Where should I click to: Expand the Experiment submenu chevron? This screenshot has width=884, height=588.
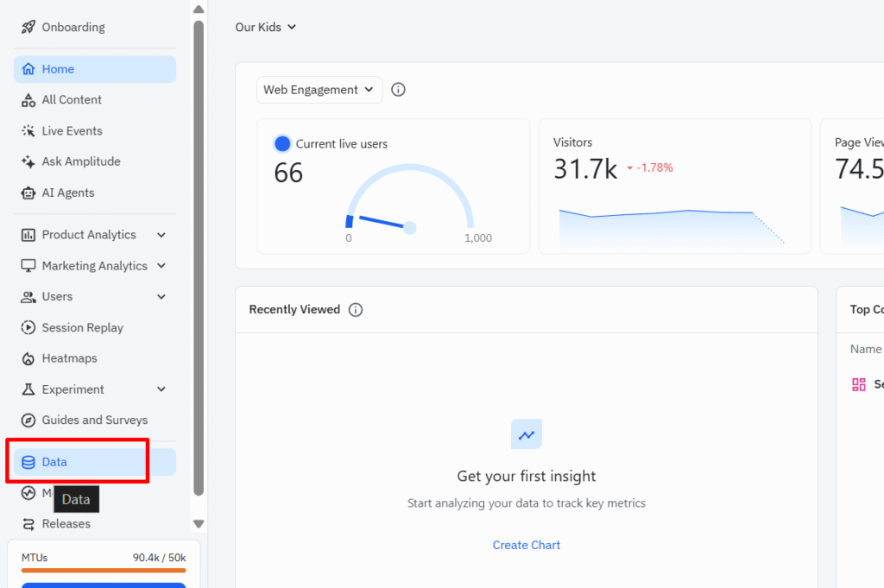[161, 389]
